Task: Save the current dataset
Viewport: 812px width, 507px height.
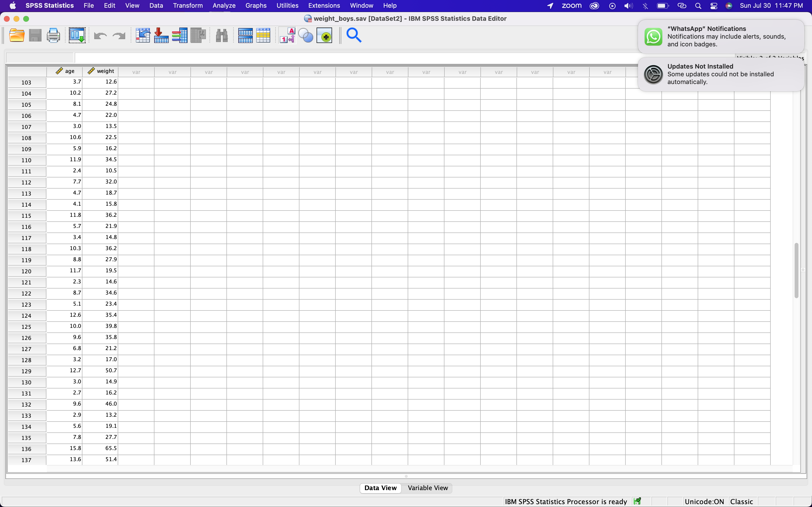Action: (x=35, y=35)
